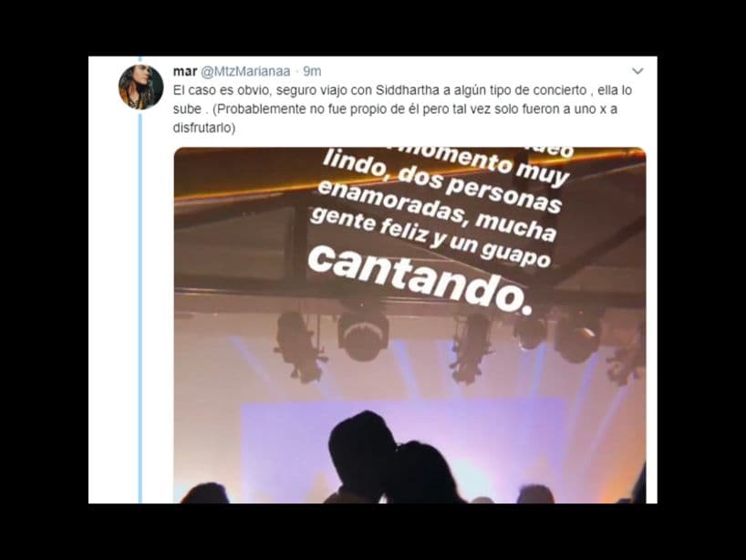Open the tweet options chevron menu
This screenshot has height=560, width=746.
coord(637,71)
